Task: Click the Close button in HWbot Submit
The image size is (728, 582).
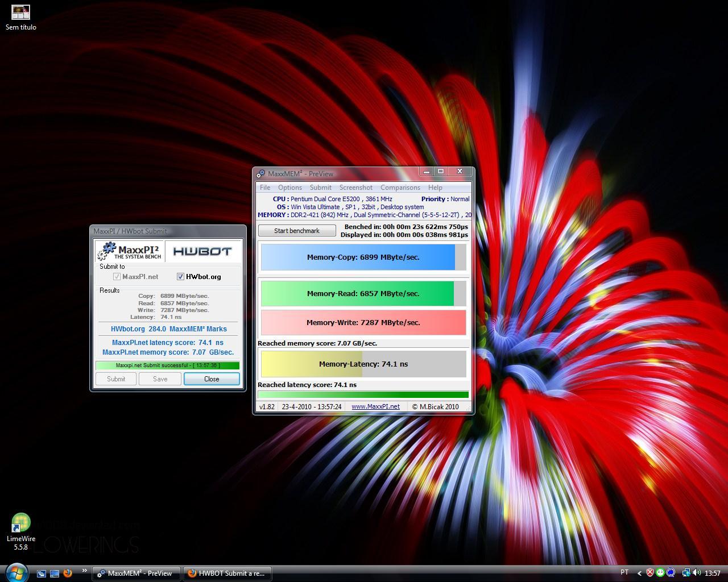Action: [x=212, y=379]
